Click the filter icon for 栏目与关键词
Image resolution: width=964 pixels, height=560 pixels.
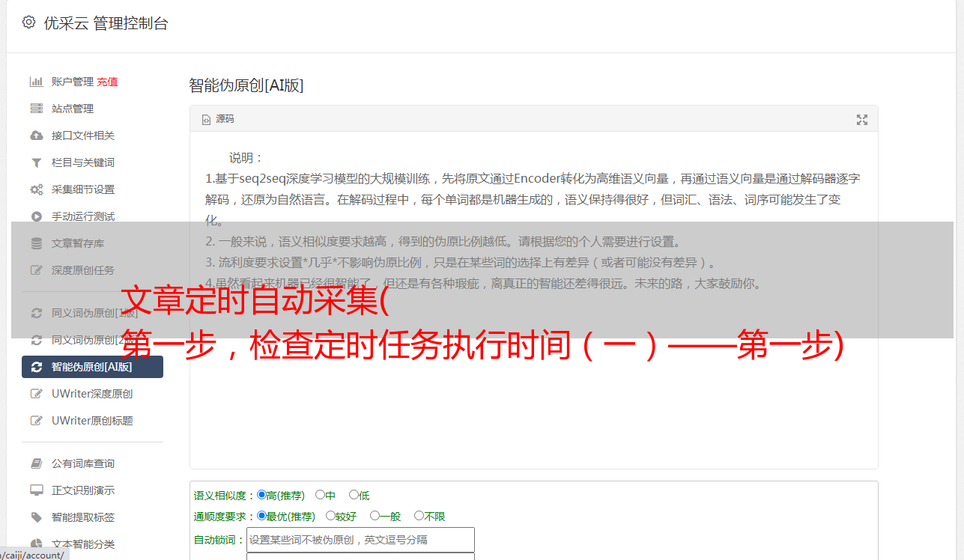[x=36, y=162]
